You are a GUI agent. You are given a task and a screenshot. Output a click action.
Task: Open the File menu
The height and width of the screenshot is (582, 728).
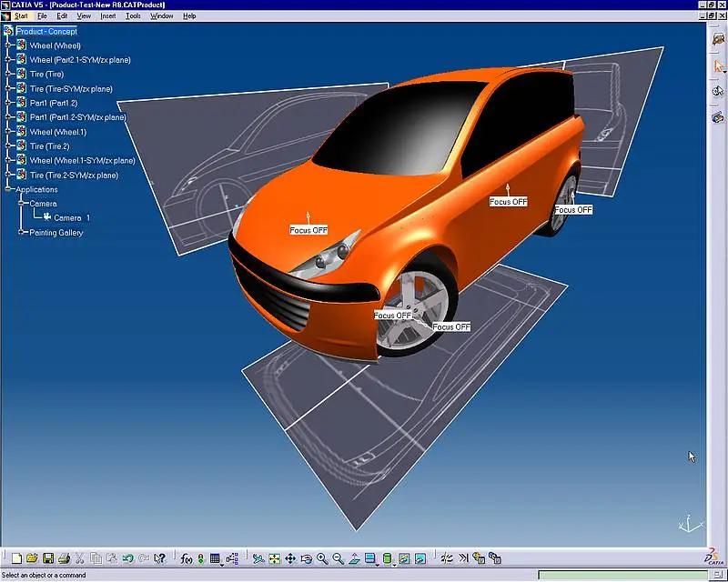[42, 15]
